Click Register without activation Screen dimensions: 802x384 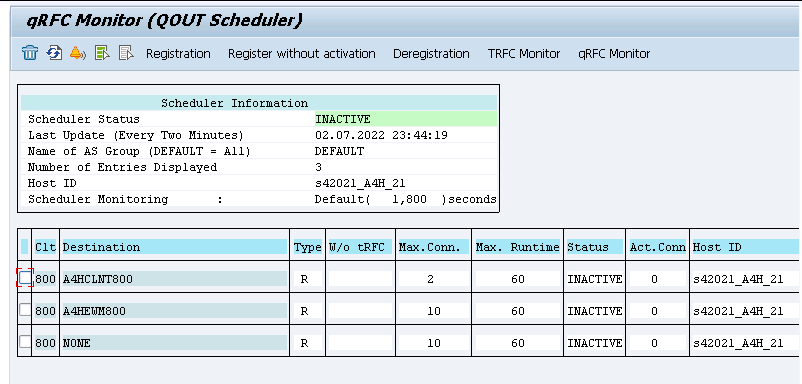[302, 54]
